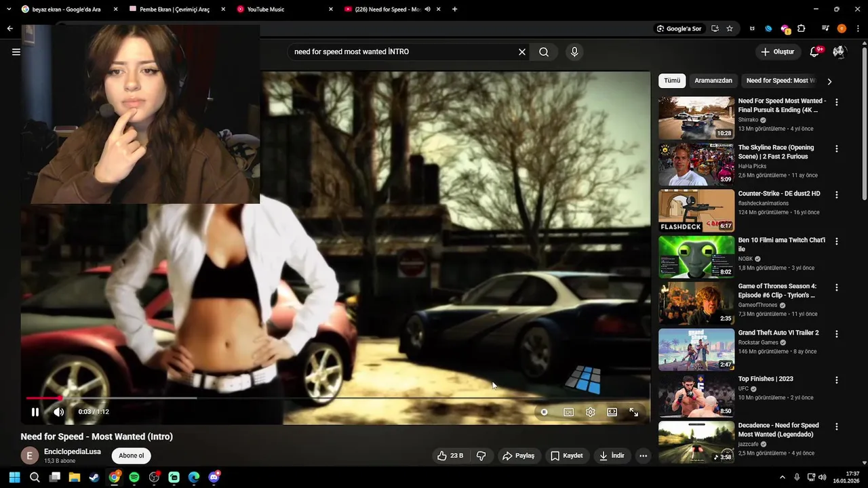Like the video with thumbs up

coord(450,456)
